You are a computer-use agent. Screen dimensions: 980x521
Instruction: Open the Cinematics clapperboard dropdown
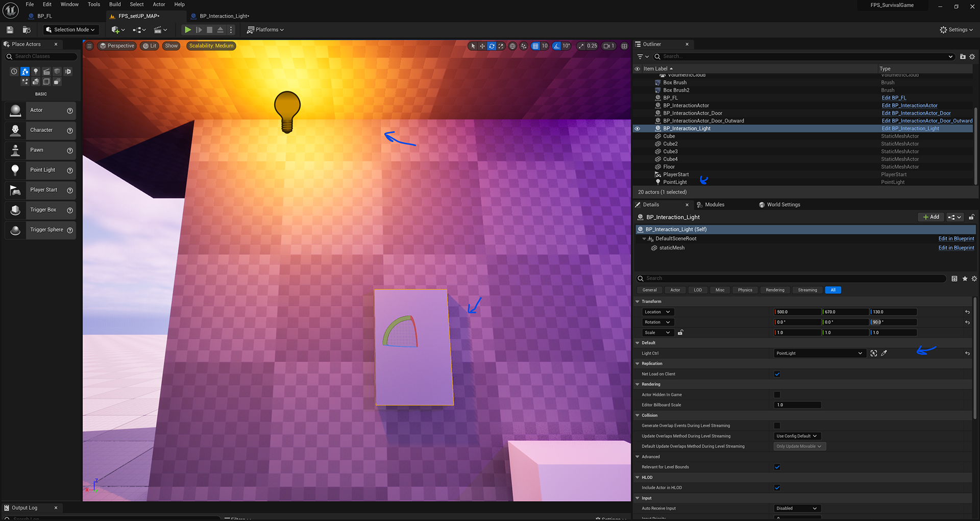coord(161,30)
